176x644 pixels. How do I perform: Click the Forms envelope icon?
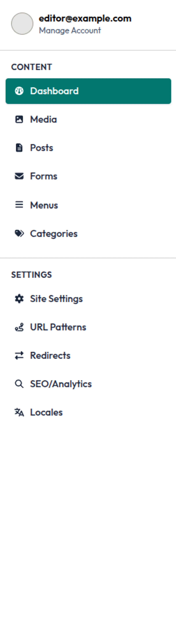(19, 176)
